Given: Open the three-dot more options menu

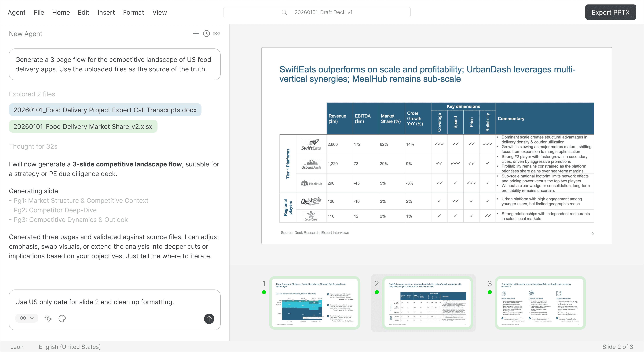Looking at the screenshot, I should click(216, 33).
